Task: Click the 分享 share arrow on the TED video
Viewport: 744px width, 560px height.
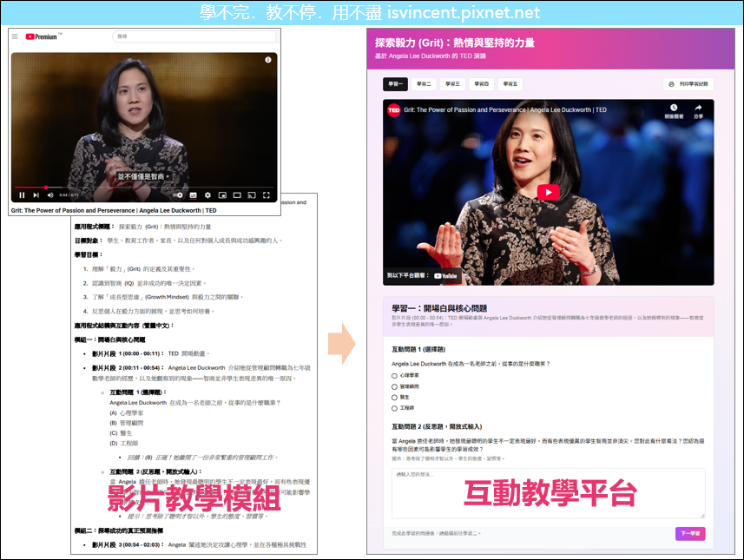Action: tap(698, 108)
